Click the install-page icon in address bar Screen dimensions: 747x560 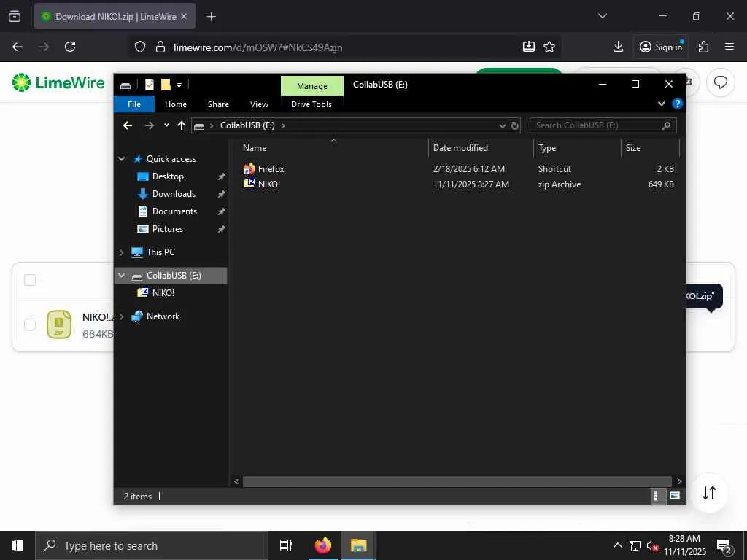click(x=528, y=47)
